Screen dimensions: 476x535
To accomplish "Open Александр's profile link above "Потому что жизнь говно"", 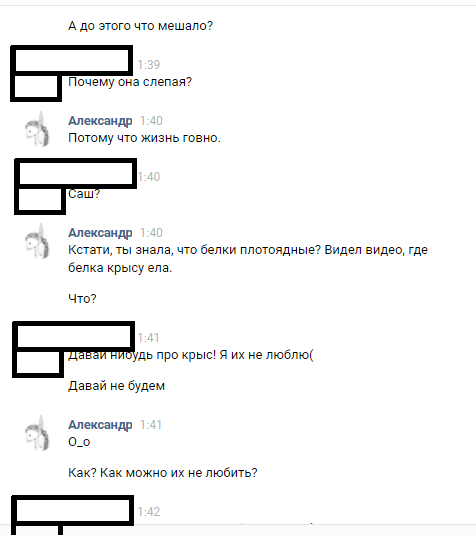I will 100,121.
